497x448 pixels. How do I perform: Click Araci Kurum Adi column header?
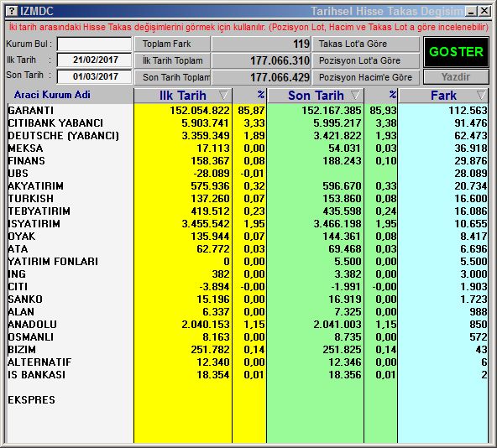(x=52, y=95)
